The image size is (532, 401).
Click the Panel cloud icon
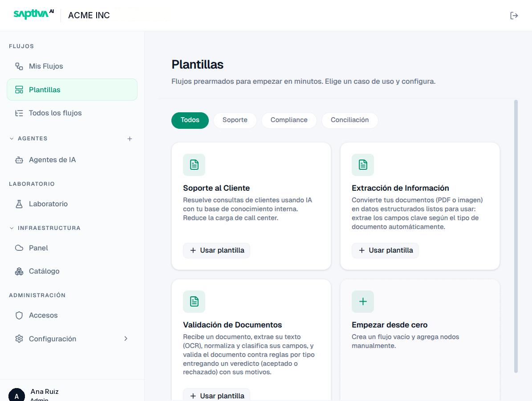[x=19, y=248]
